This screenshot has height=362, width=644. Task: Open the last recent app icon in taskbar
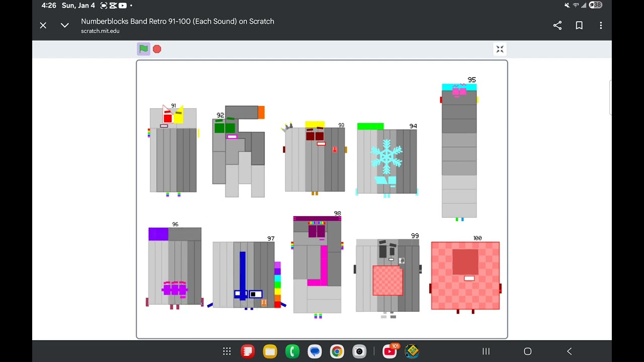coord(412,351)
